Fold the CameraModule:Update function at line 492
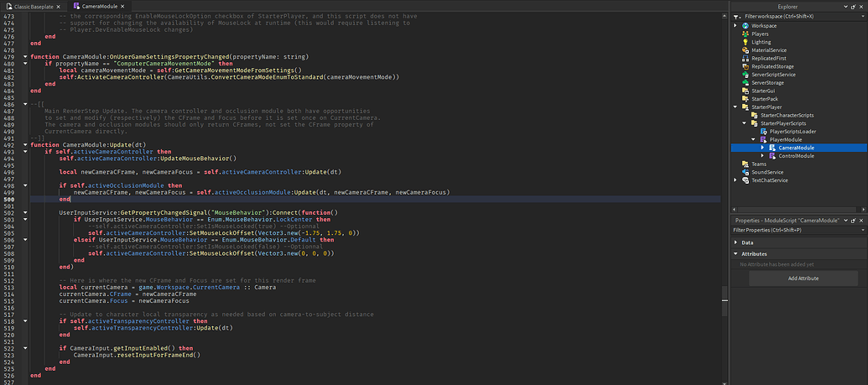Image resolution: width=868 pixels, height=385 pixels. (x=25, y=144)
